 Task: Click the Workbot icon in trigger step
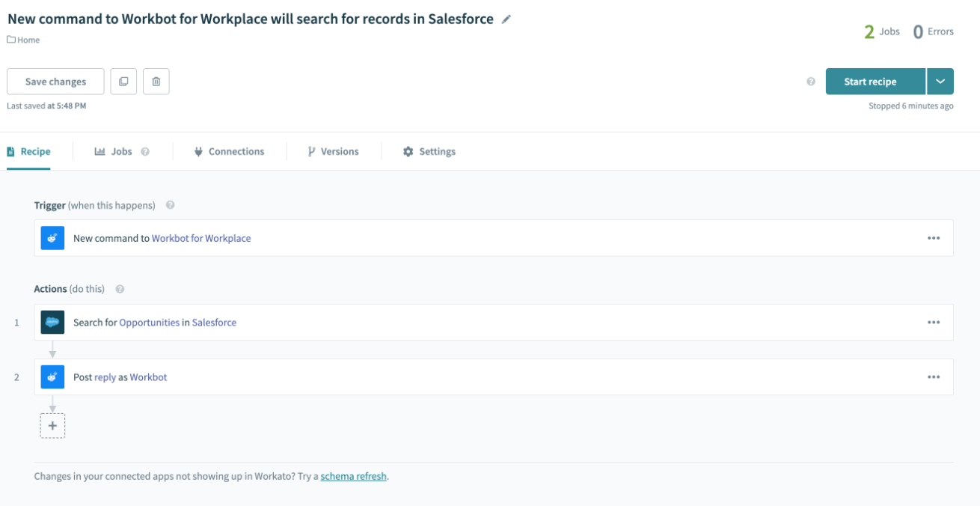[x=52, y=238]
